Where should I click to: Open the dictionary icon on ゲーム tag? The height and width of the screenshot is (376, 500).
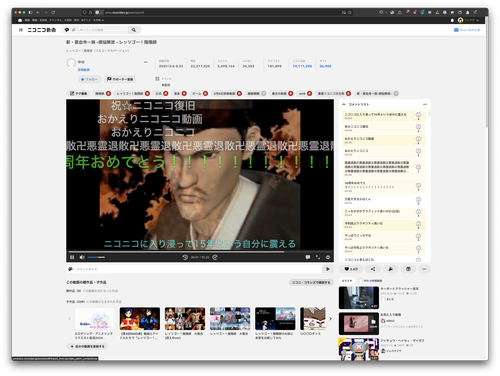(x=205, y=94)
